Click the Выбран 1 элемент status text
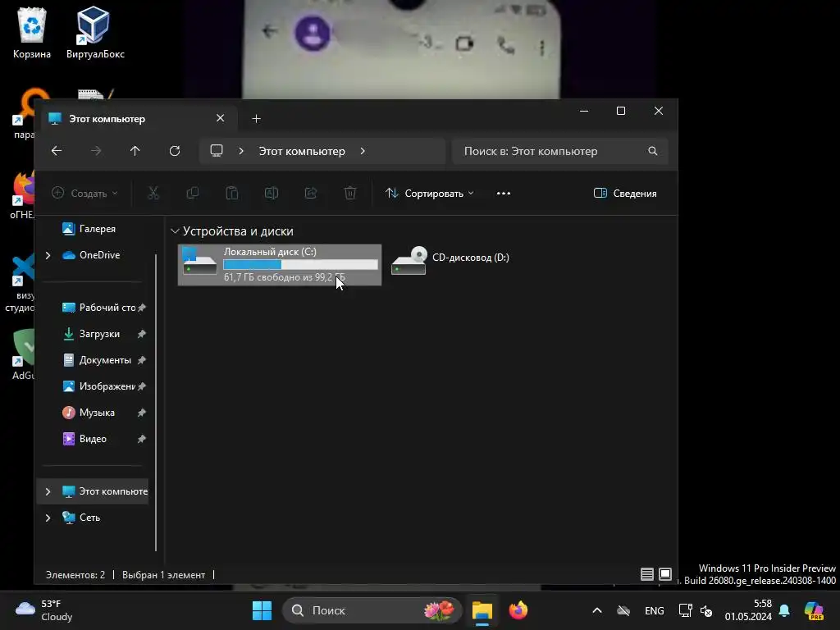Screen dimensions: 840x630 click(x=163, y=575)
